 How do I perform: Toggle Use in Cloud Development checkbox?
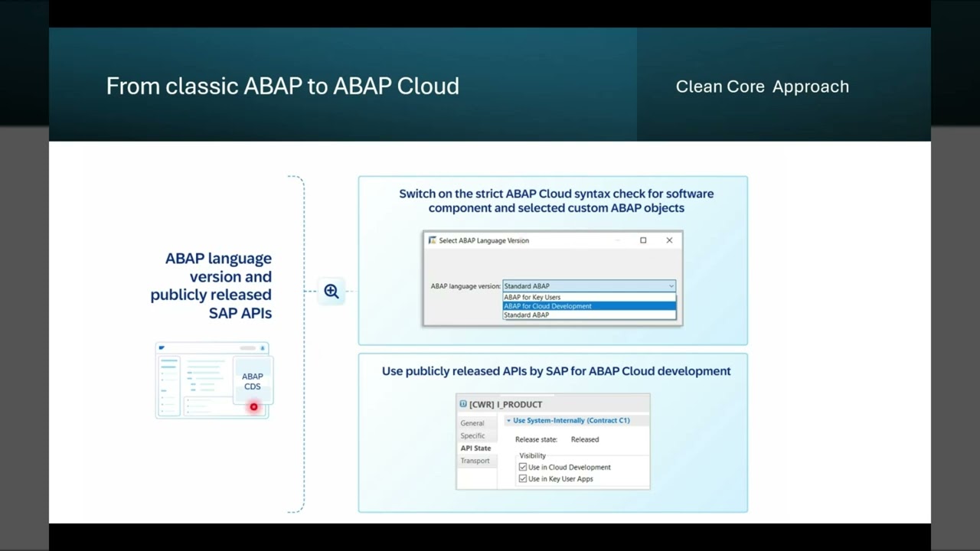click(x=523, y=467)
